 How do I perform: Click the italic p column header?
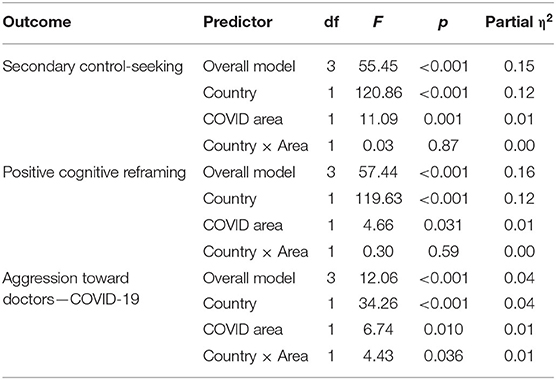coord(443,23)
